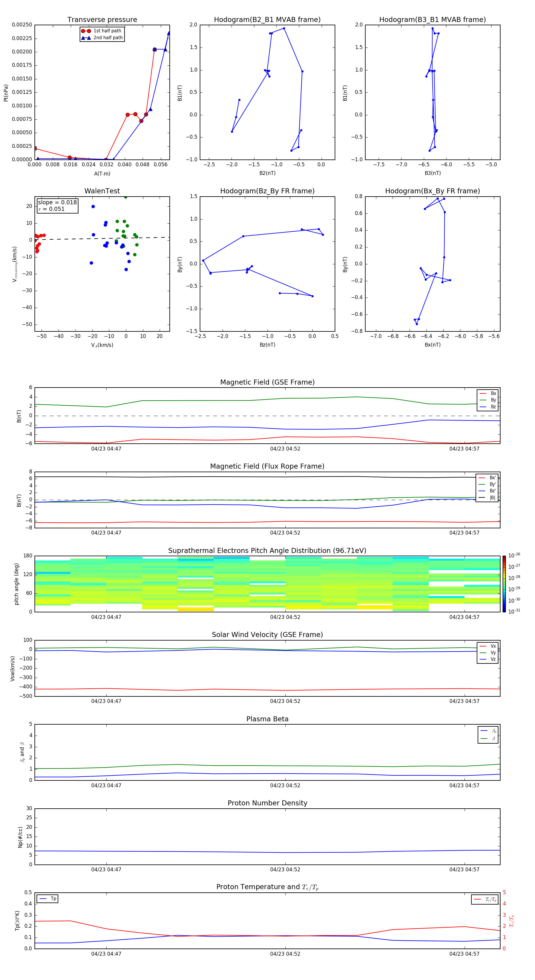The image size is (535, 980).
Task: Click "04/23 04:47" tick under GSE magnetic field plot
Action: tap(106, 449)
